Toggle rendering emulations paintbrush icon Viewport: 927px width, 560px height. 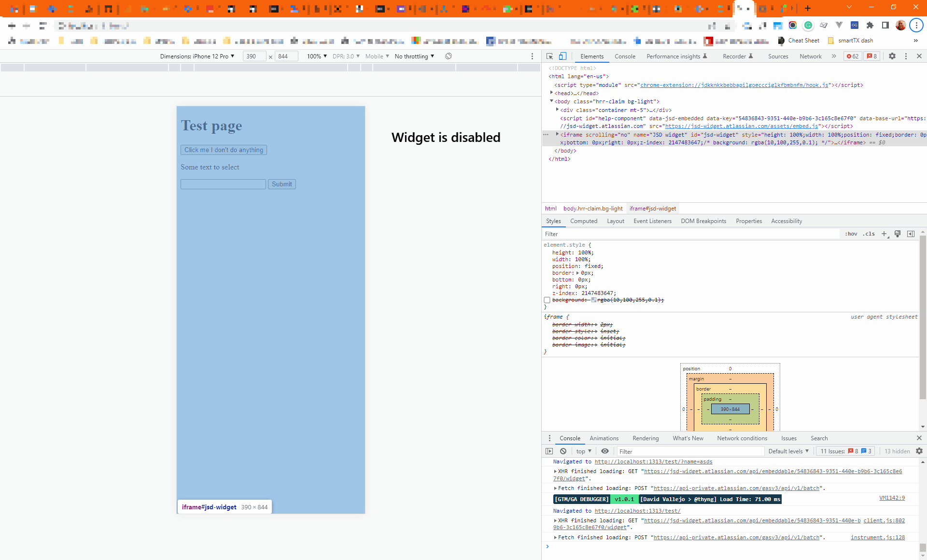pos(898,234)
